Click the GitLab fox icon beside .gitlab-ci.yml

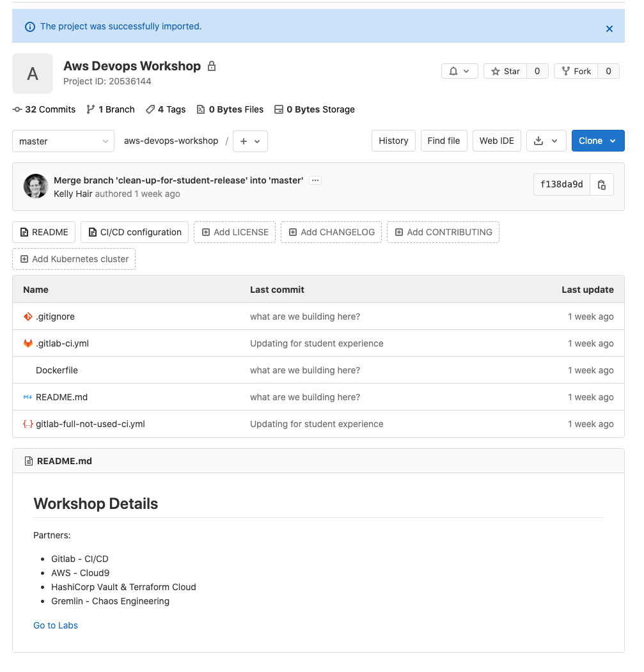28,343
